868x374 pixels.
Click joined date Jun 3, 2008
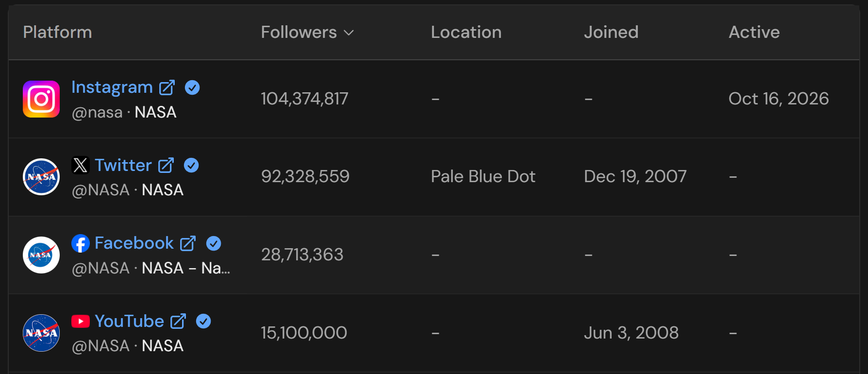pyautogui.click(x=631, y=333)
